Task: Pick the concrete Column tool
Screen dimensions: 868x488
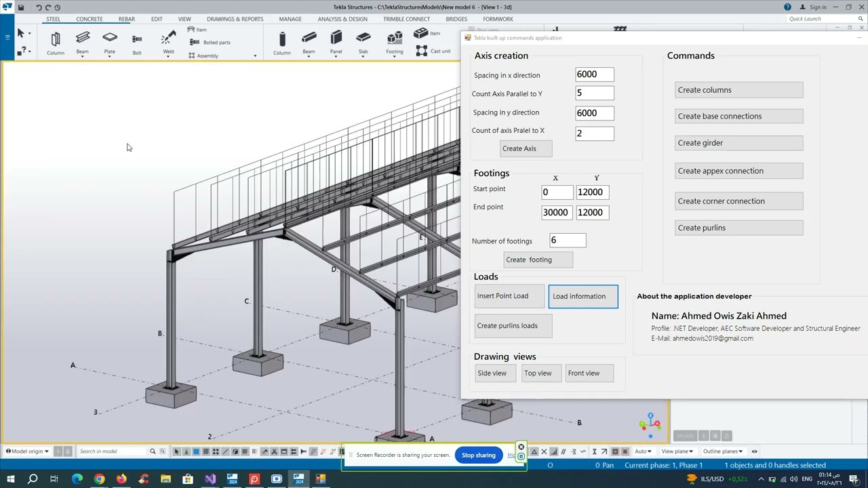Action: click(x=282, y=42)
